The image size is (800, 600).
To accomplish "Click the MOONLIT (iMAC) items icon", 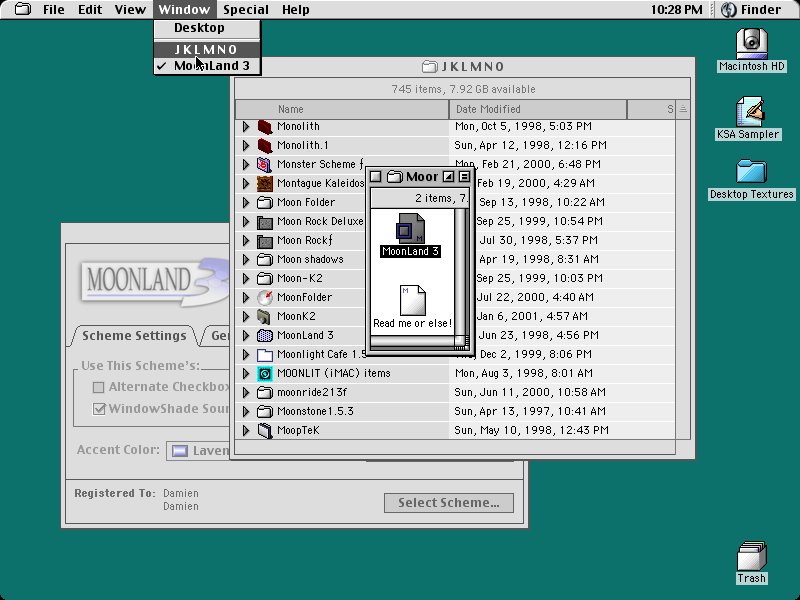I will (x=264, y=373).
